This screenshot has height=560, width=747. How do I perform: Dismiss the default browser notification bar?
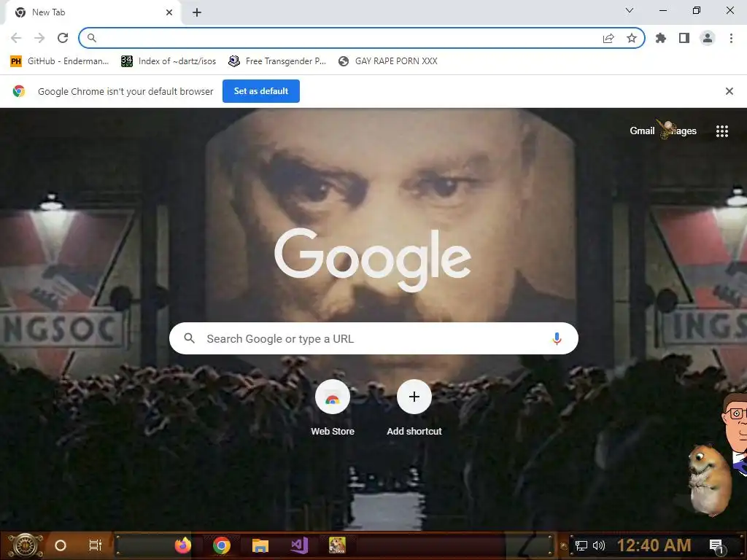(729, 91)
